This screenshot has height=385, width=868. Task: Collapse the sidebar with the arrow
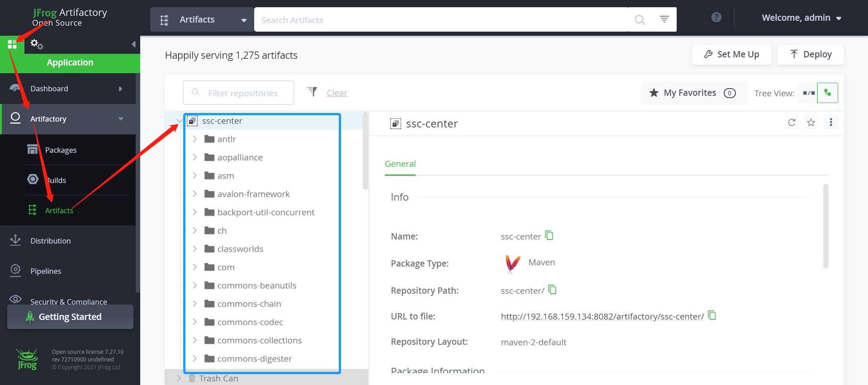[133, 44]
